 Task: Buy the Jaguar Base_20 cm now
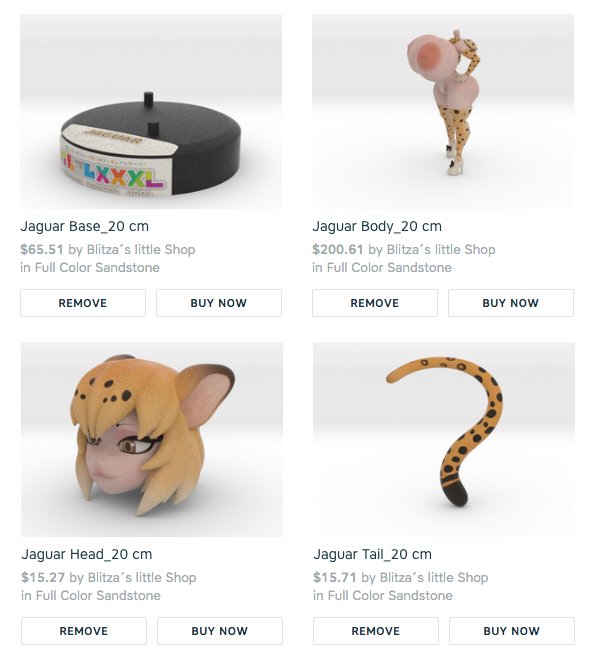coord(219,303)
